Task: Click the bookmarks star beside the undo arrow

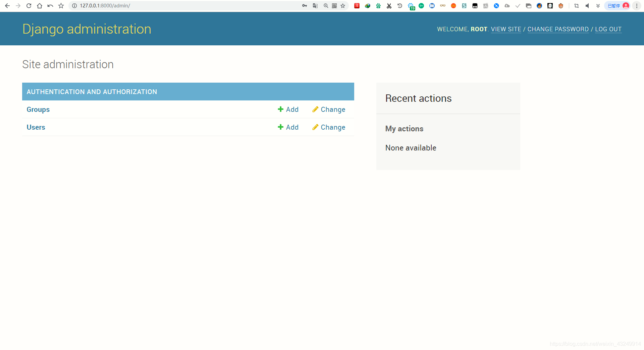Action: [61, 6]
